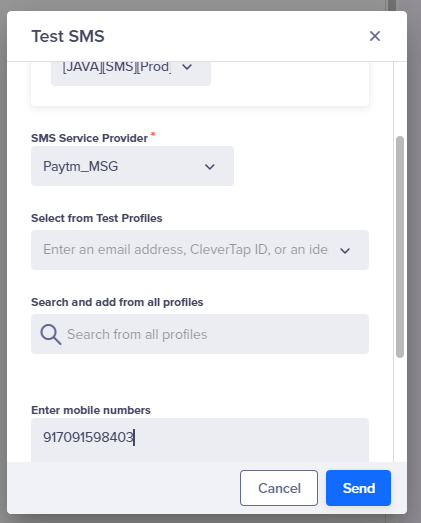Focus the mobile numbers text area

coord(200,440)
